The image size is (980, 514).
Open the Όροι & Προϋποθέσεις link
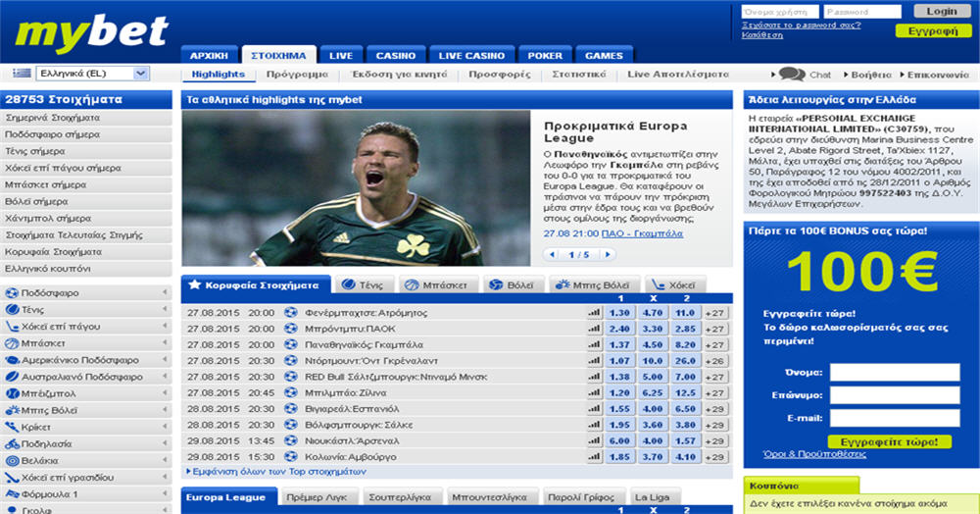tap(815, 454)
